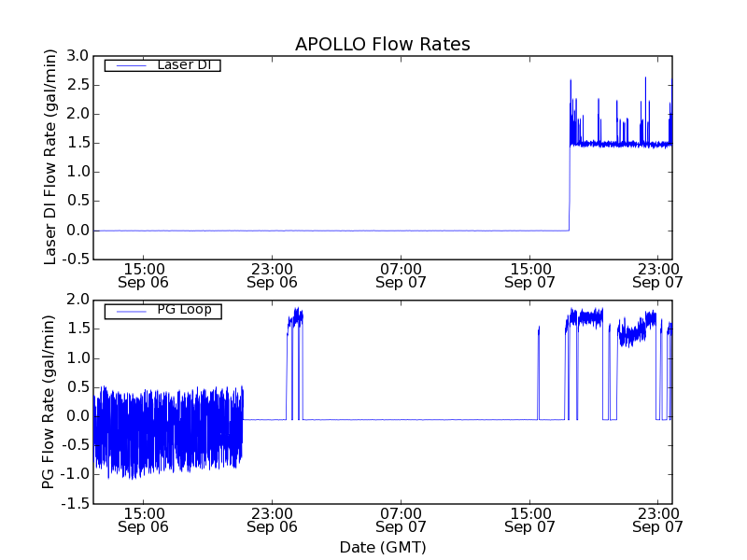747x560 pixels.
Task: Click "15:00 Sep 07" under the Laser DI plot
Action: (x=529, y=276)
